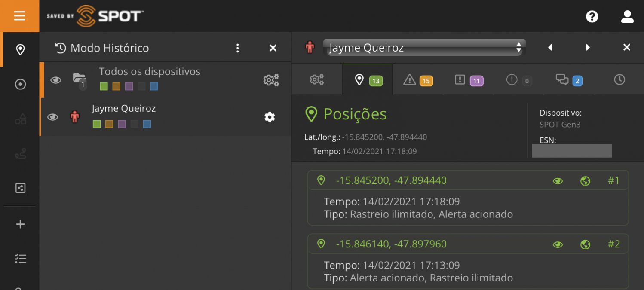Toggle visibility of Todos os dispositivos
This screenshot has width=644, height=290.
coord(56,80)
